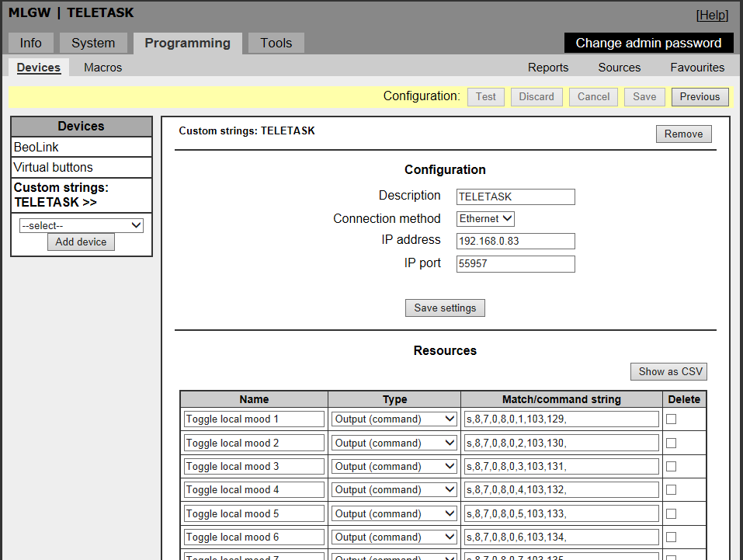Image resolution: width=743 pixels, height=560 pixels.
Task: Open Type dropdown for Toggle local mood 2
Action: pyautogui.click(x=394, y=443)
